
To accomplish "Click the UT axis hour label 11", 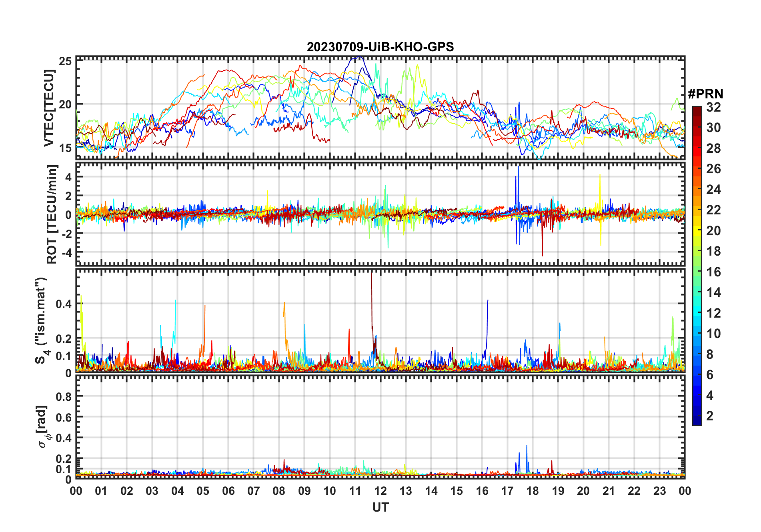I will (x=355, y=491).
